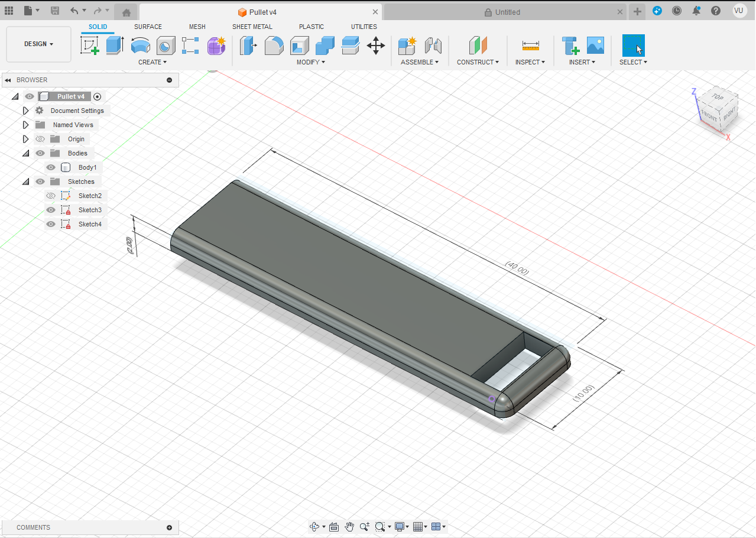Click the TOP face of the ViewCube
This screenshot has width=756, height=538.
(x=718, y=98)
